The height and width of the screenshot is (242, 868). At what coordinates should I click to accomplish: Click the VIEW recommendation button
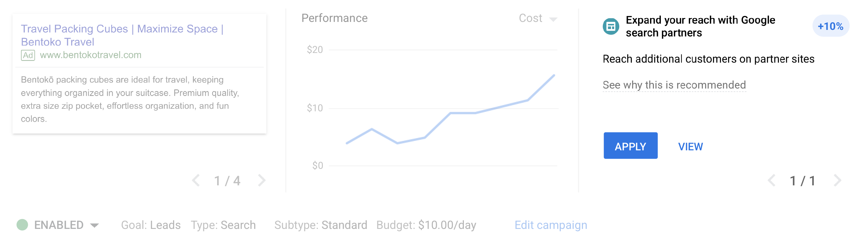(x=690, y=147)
